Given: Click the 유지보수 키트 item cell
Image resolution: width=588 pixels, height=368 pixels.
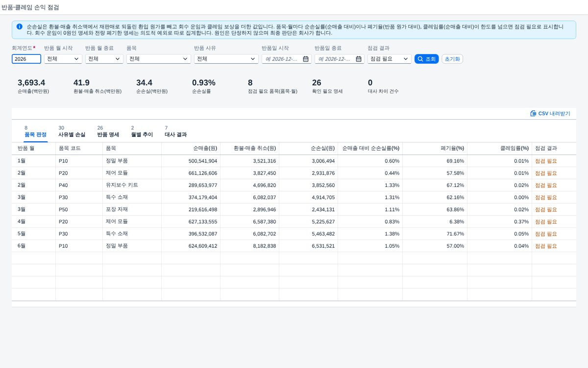Looking at the screenshot, I should click(122, 185).
